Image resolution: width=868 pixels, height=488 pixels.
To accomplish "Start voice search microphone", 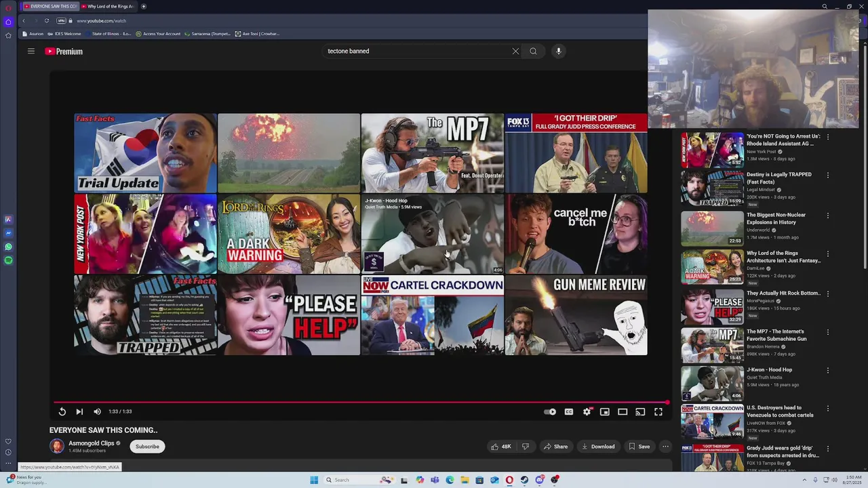I will click(x=559, y=51).
